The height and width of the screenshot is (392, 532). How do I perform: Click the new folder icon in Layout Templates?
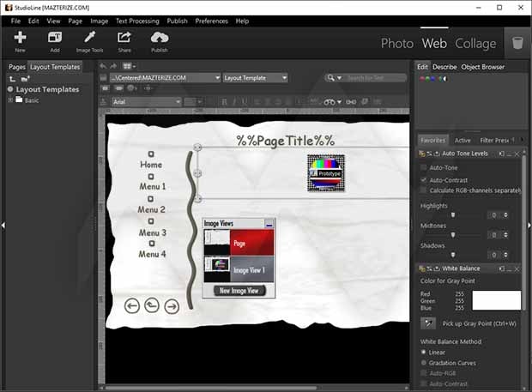[x=26, y=79]
